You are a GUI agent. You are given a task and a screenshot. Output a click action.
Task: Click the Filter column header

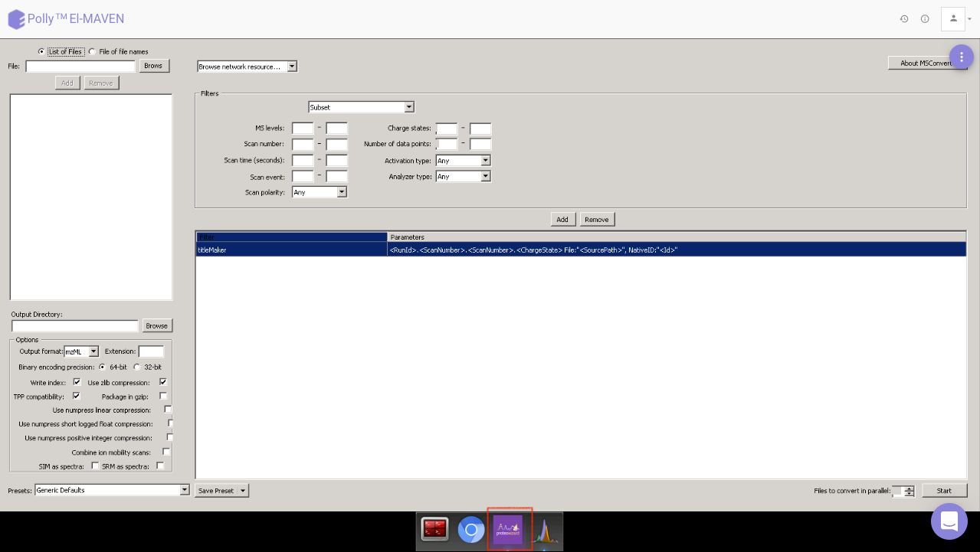tap(292, 237)
